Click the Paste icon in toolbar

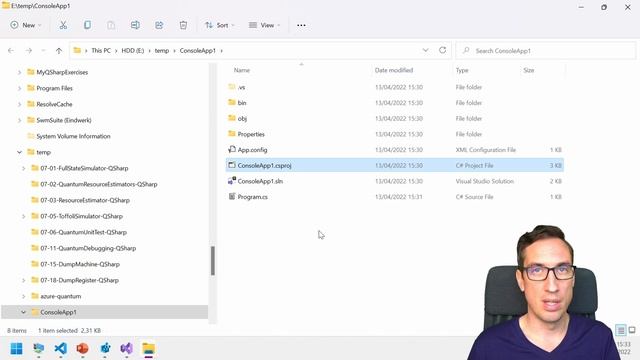click(111, 25)
